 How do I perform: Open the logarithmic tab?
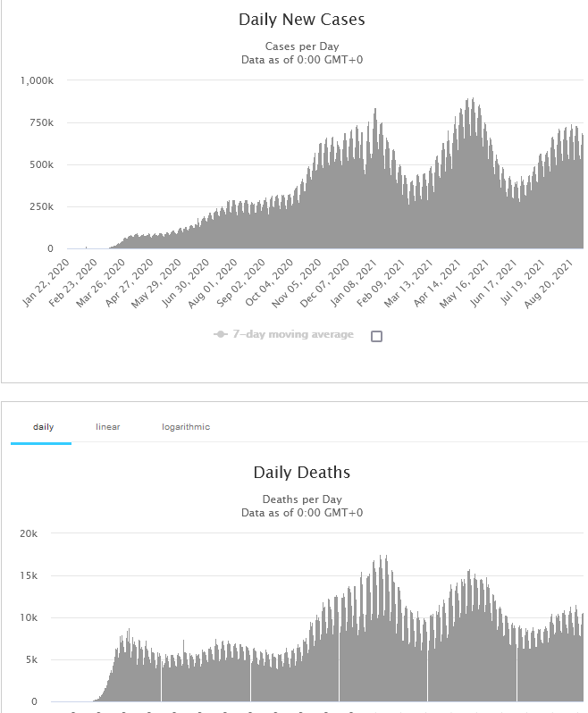(x=186, y=427)
